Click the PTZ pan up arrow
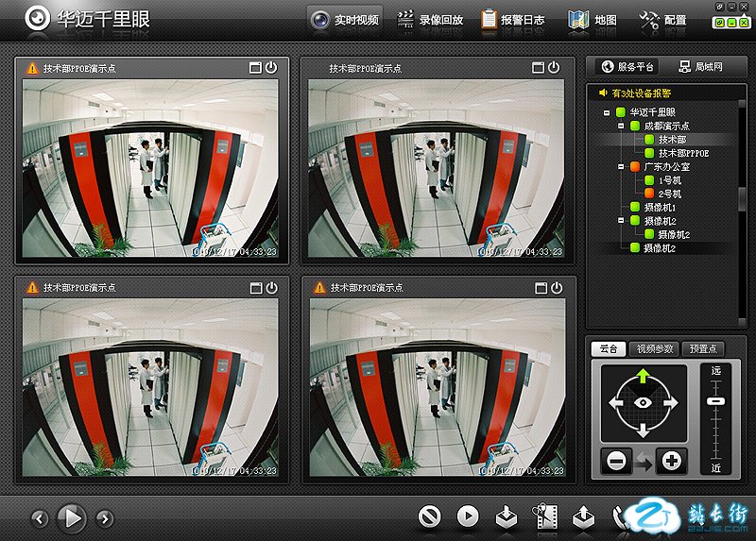This screenshot has width=756, height=541. click(x=644, y=377)
